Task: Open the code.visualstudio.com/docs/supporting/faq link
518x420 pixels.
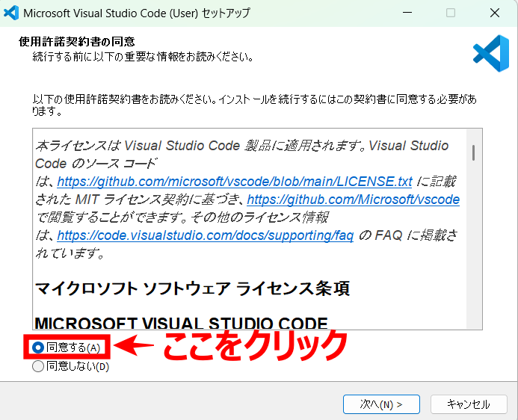Action: (x=205, y=235)
